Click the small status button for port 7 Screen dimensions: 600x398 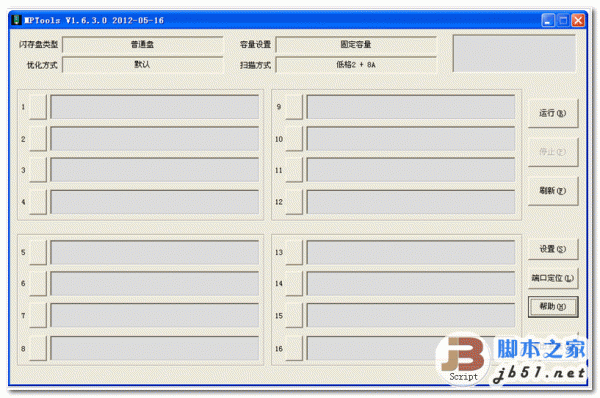point(38,315)
